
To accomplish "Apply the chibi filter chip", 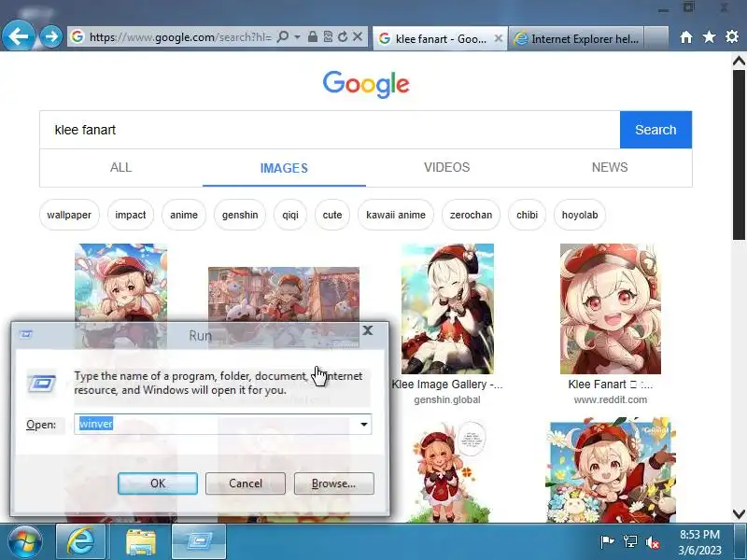I will point(527,215).
